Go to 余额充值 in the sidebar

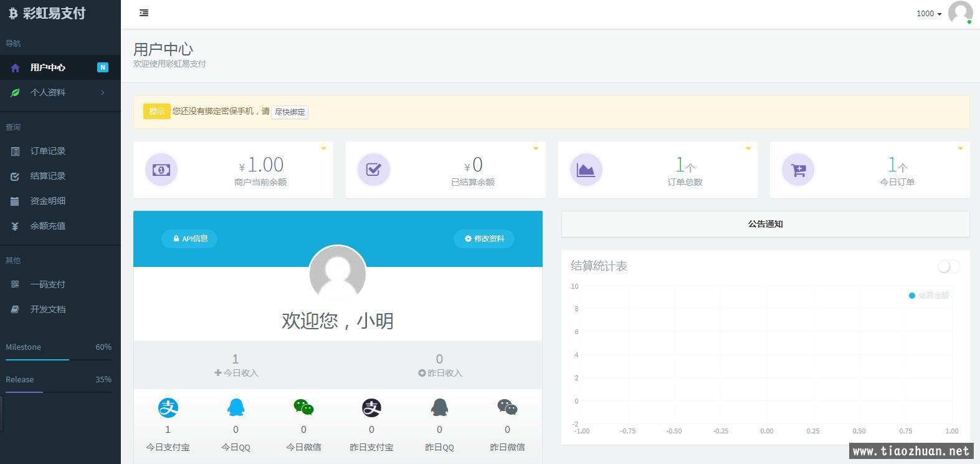coord(48,226)
